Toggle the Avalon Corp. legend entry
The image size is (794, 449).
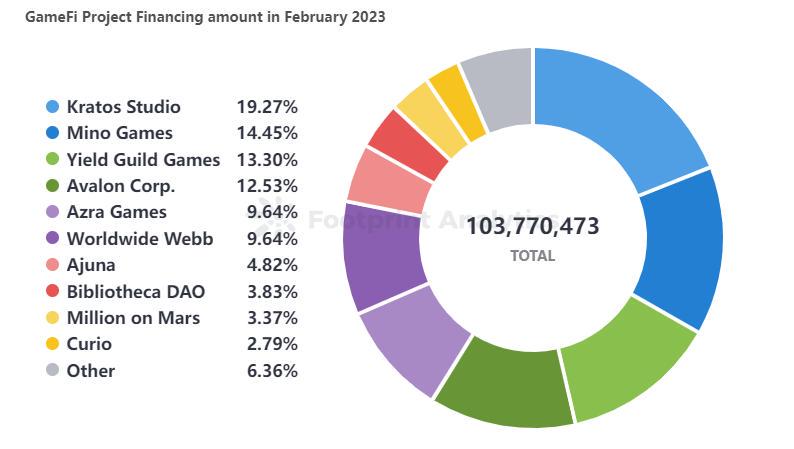tap(120, 186)
